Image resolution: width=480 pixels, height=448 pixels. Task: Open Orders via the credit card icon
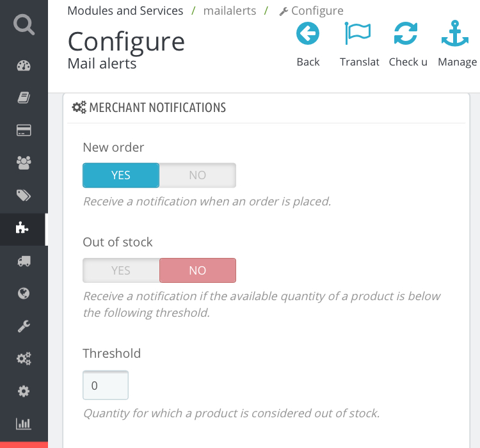(x=24, y=131)
